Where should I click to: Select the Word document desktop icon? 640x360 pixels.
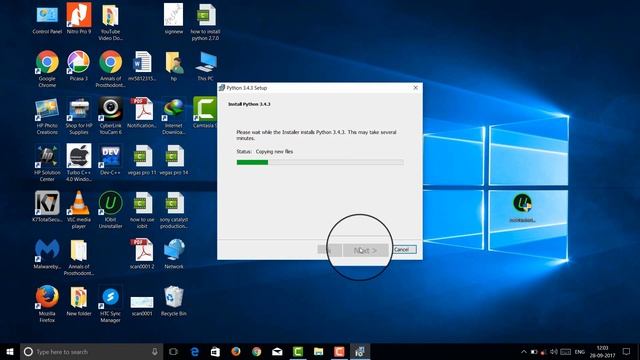point(142,66)
